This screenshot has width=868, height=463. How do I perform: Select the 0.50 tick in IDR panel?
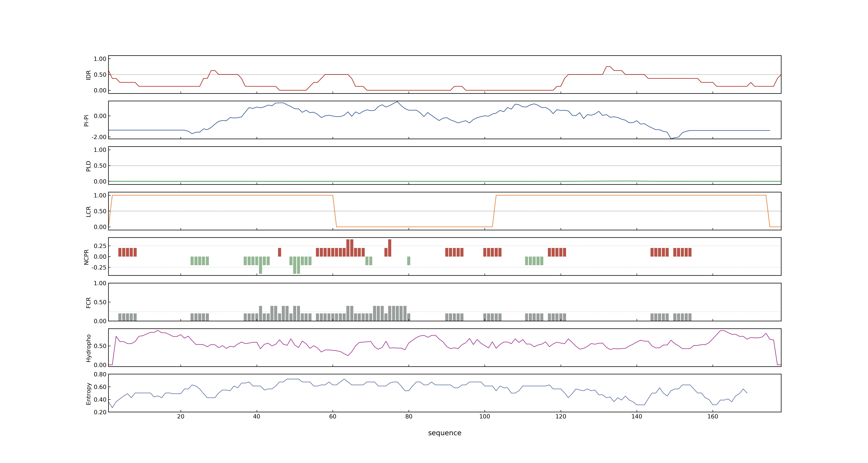coord(100,75)
